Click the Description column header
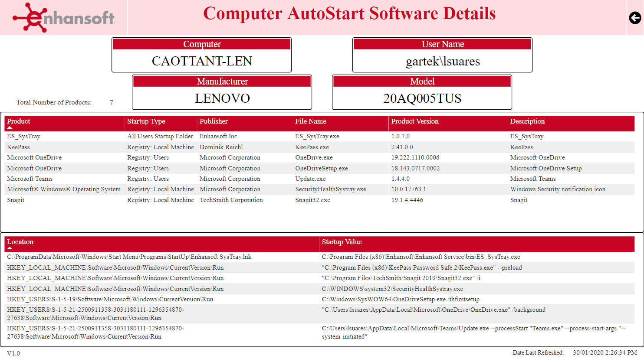The width and height of the screenshot is (644, 362). 527,121
